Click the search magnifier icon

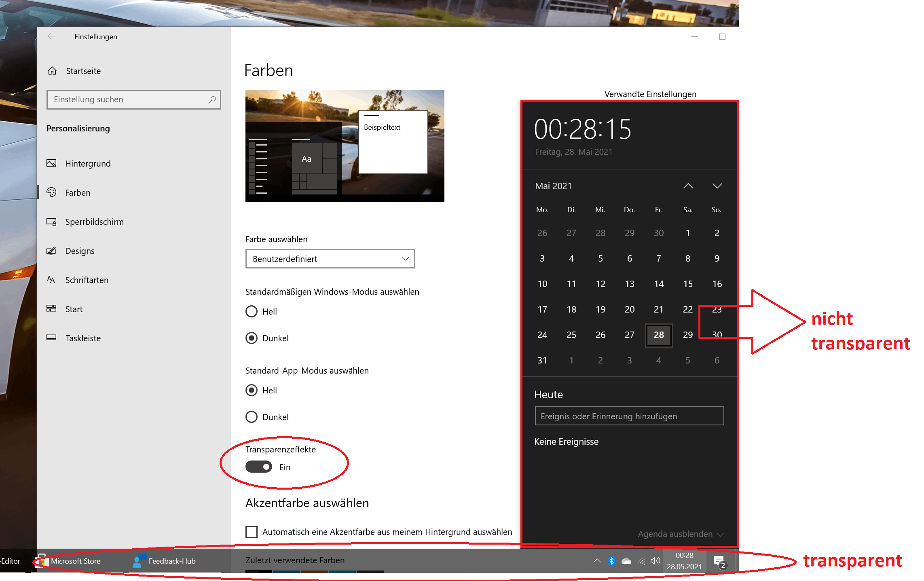(x=212, y=99)
